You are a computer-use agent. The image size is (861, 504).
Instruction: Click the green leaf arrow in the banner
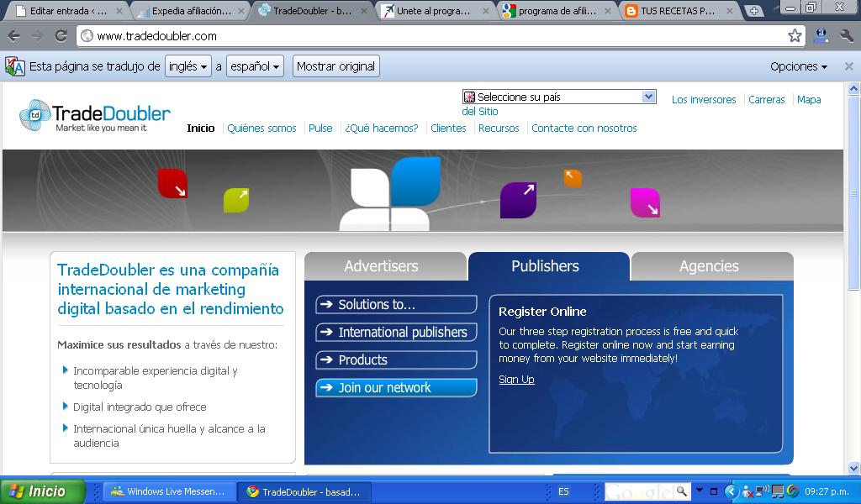[236, 200]
